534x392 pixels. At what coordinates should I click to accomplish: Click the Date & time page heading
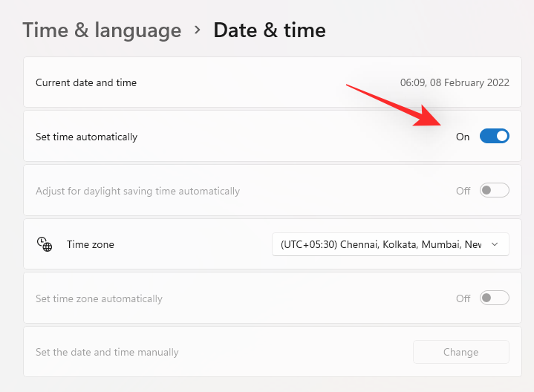[x=269, y=30]
